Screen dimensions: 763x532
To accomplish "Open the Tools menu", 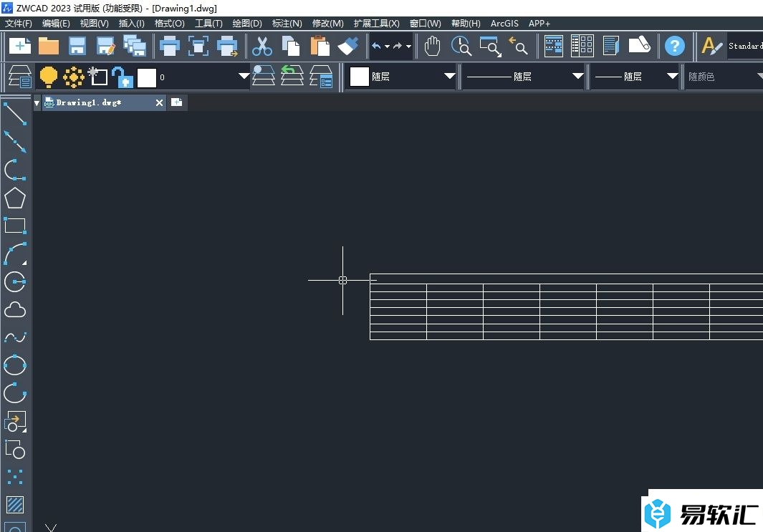I will point(208,24).
